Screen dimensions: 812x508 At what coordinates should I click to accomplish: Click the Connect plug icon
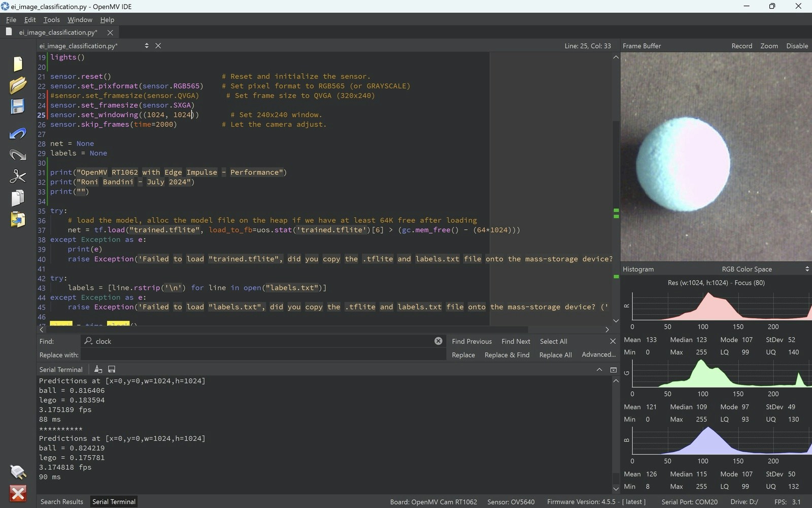(x=18, y=472)
